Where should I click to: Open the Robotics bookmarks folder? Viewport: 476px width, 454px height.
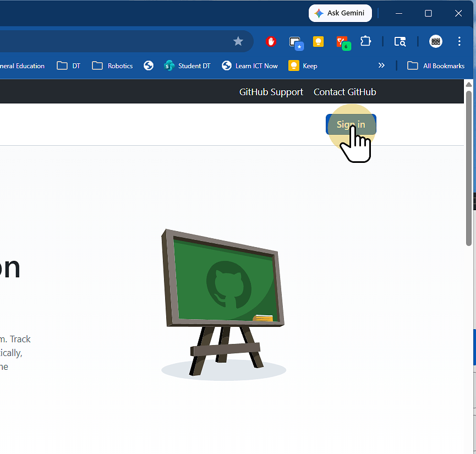click(112, 65)
